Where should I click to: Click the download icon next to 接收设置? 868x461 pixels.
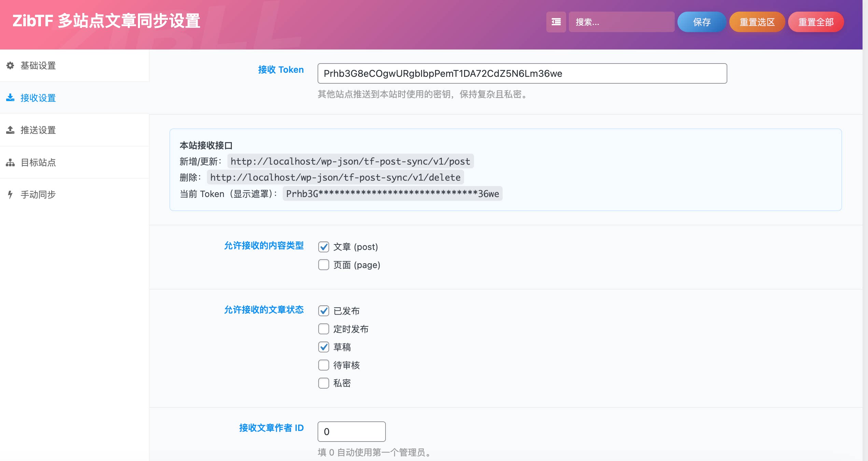click(x=10, y=98)
